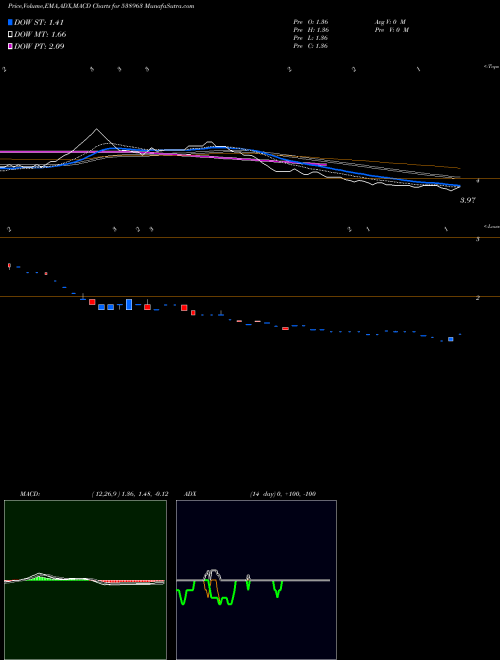This screenshot has height=660, width=500.
Task: Select the 'DOW PT: 2.09' legend text
Action: 39,46
